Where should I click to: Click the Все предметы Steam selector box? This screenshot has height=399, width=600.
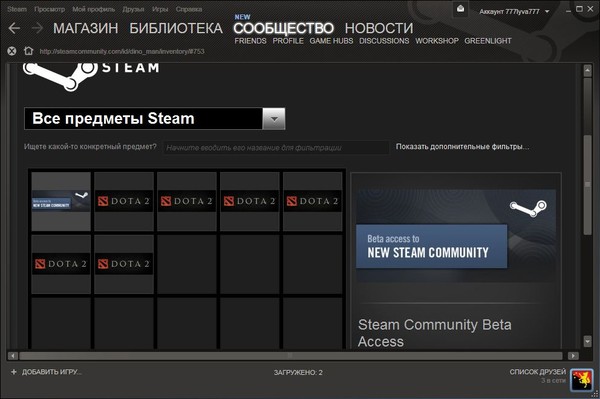pos(155,119)
